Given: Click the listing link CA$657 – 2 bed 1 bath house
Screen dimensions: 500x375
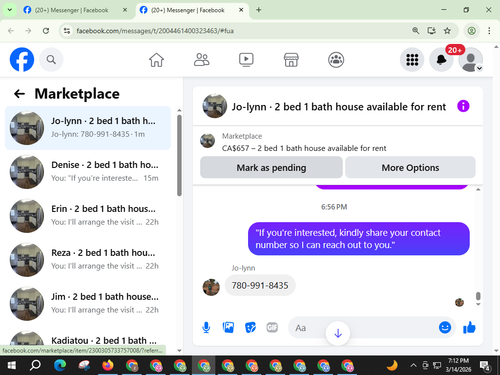Looking at the screenshot, I should coord(304,148).
